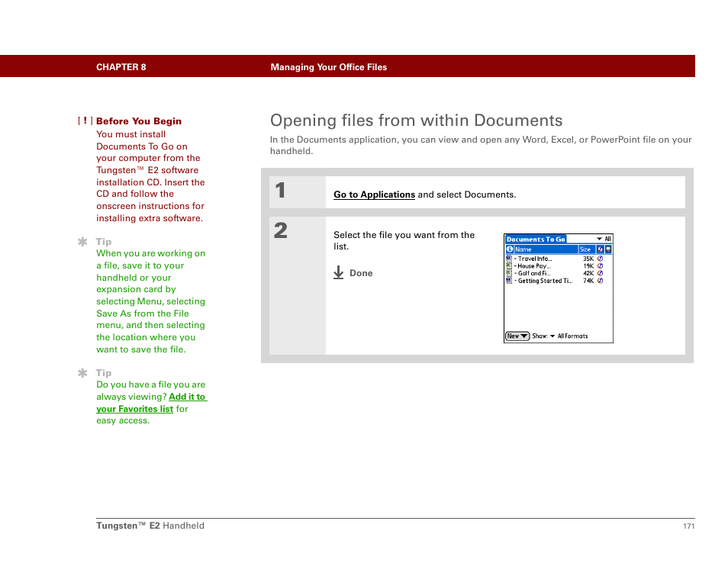Click the sync status icon in the Getting Started Ti row
This screenshot has height=563, width=728.
pos(601,280)
